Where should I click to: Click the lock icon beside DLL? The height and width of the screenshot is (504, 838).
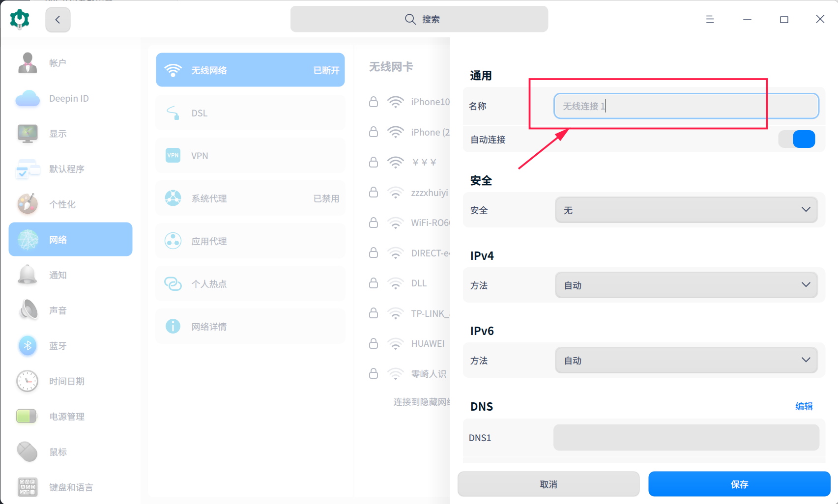[374, 283]
